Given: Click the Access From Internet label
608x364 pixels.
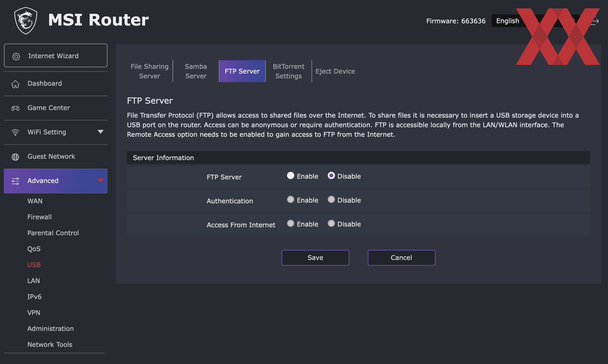Looking at the screenshot, I should click(x=241, y=225).
